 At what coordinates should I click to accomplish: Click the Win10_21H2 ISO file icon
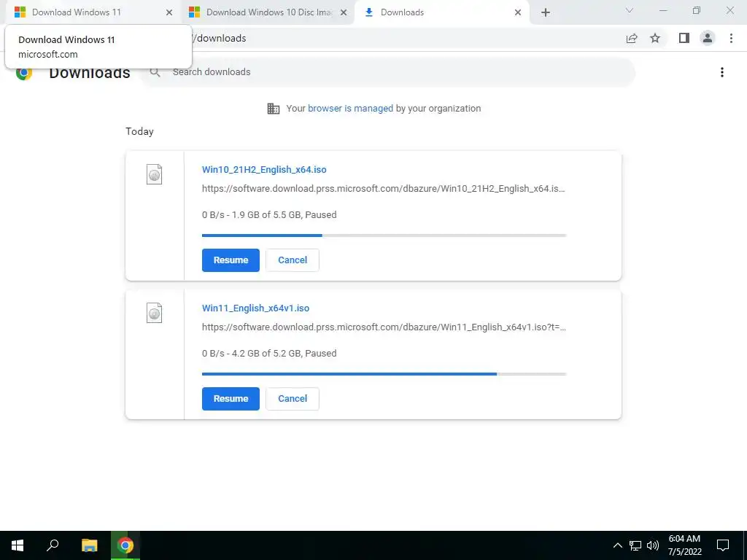155,174
